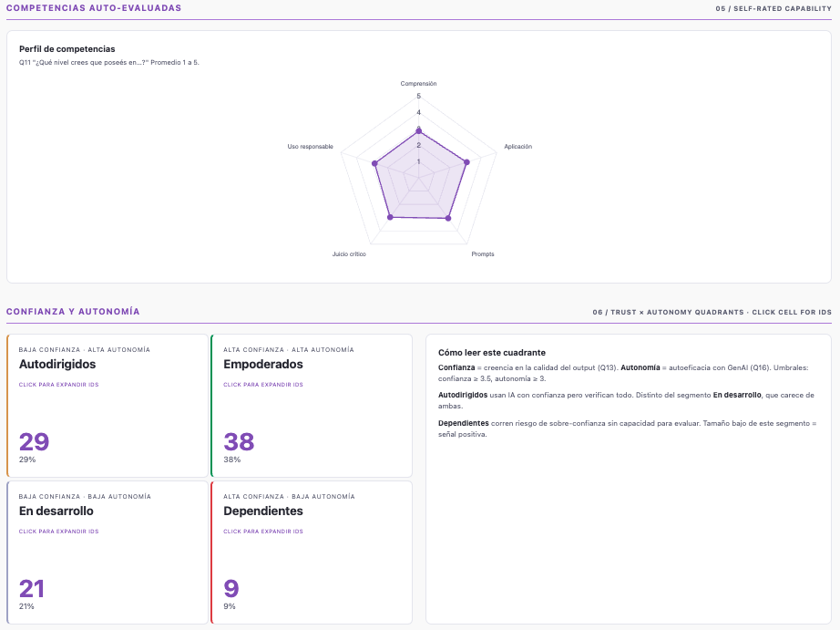840x630 pixels.
Task: Click radar scale tick 1
Action: click(419, 162)
